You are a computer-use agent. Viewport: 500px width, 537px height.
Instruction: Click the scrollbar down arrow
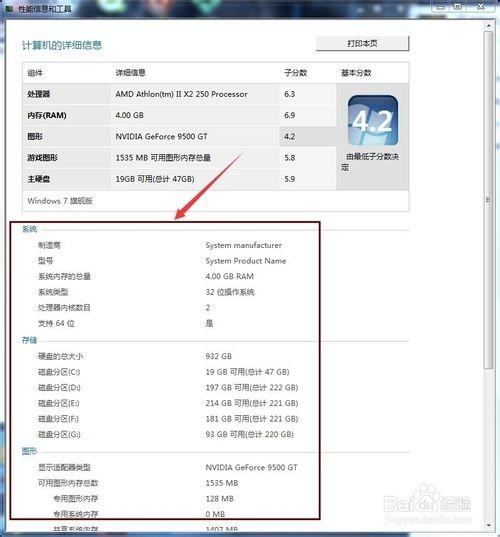click(489, 524)
